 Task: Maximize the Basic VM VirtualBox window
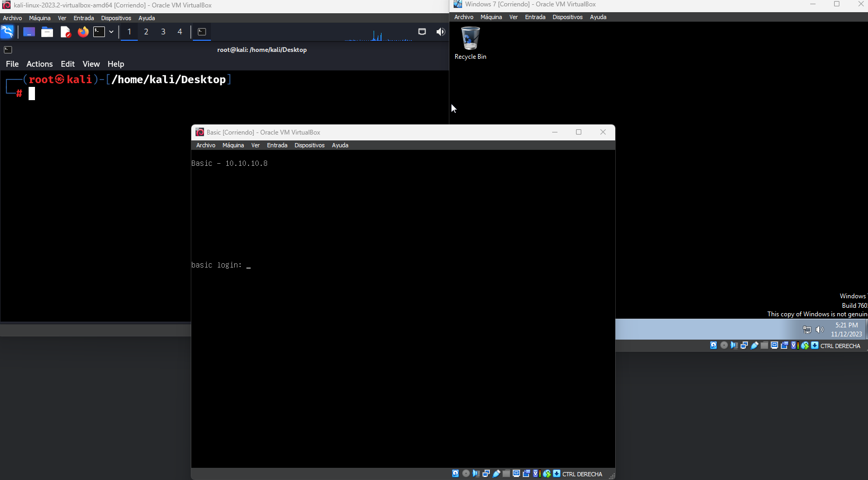pos(579,132)
